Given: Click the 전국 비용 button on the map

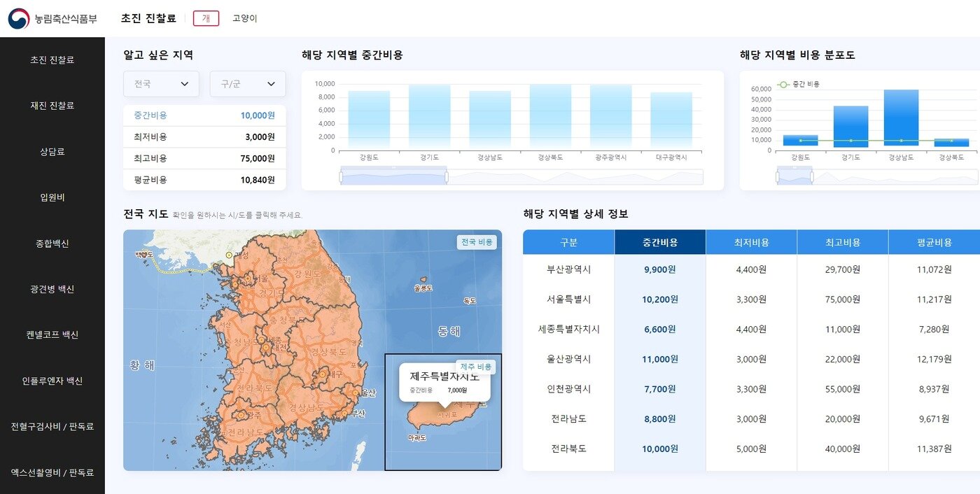Looking at the screenshot, I should click(477, 240).
